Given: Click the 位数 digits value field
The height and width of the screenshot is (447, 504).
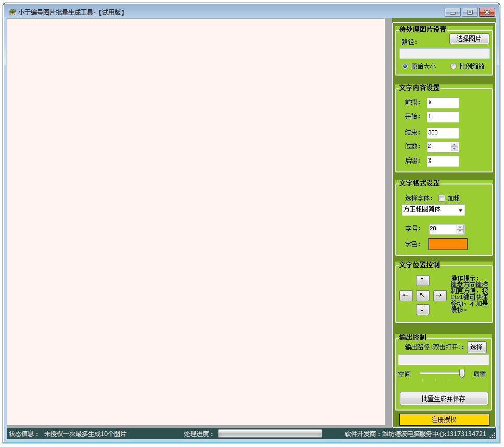Looking at the screenshot, I should 439,146.
